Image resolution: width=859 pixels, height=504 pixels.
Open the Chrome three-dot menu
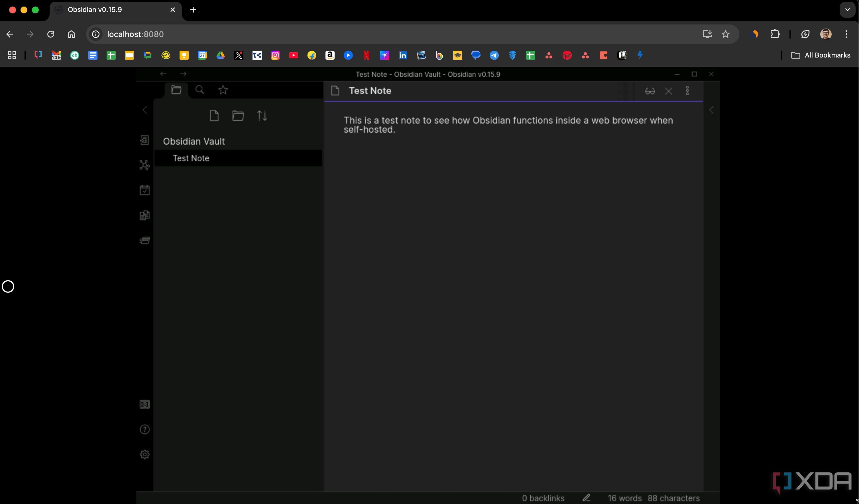click(x=846, y=34)
